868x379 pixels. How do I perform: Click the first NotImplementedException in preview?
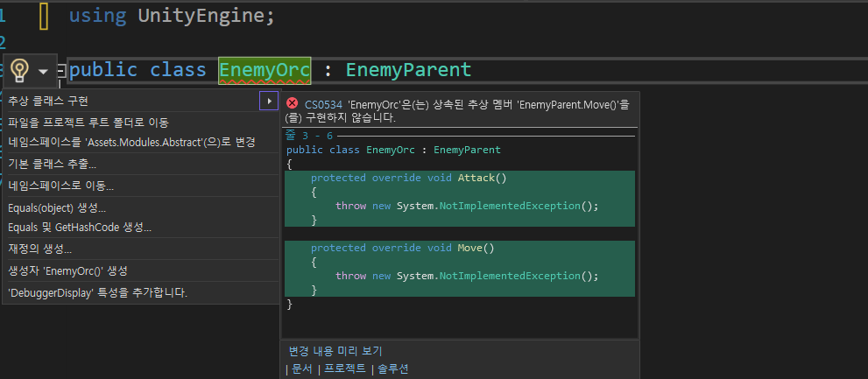tap(510, 206)
